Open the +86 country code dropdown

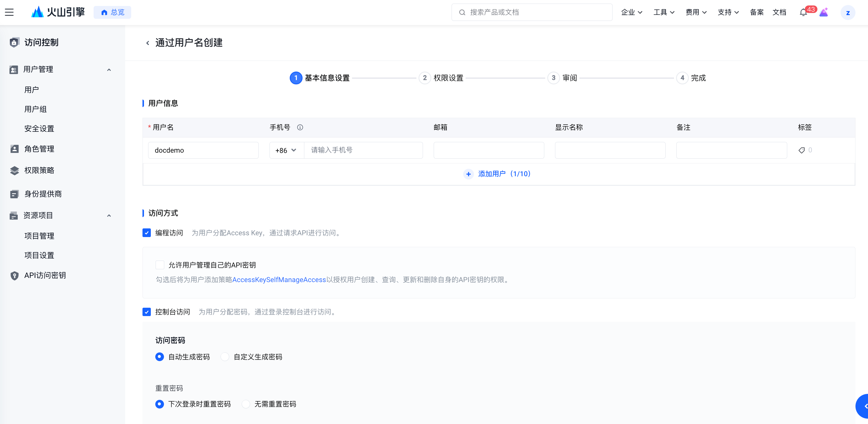tap(286, 150)
